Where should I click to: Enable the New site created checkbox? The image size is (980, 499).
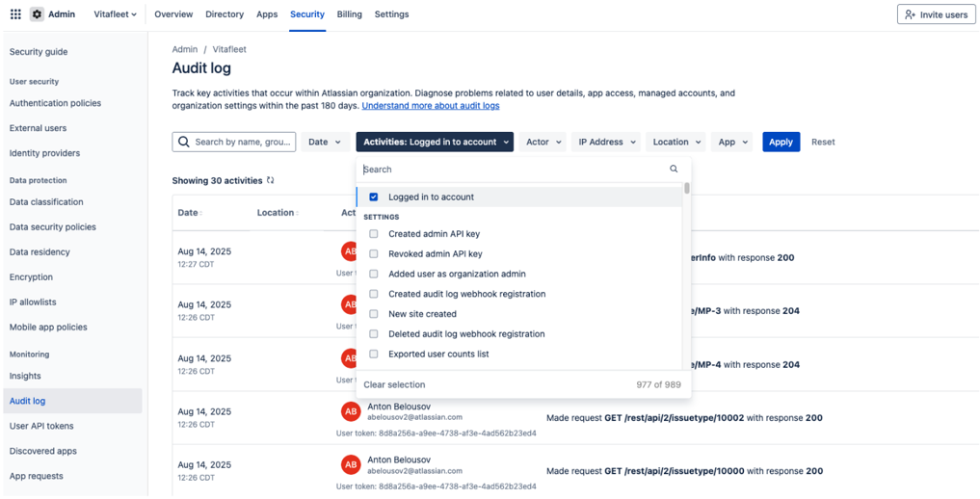[374, 314]
